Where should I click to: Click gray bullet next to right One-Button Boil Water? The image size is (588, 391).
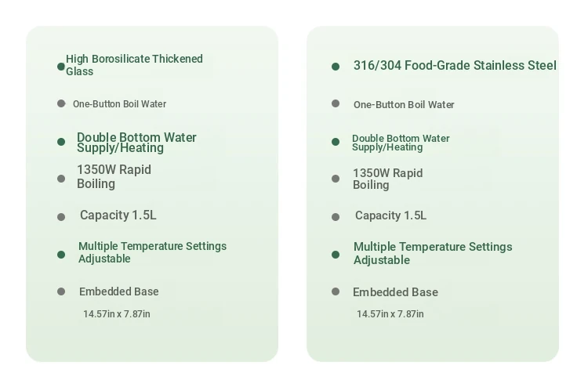coord(336,103)
